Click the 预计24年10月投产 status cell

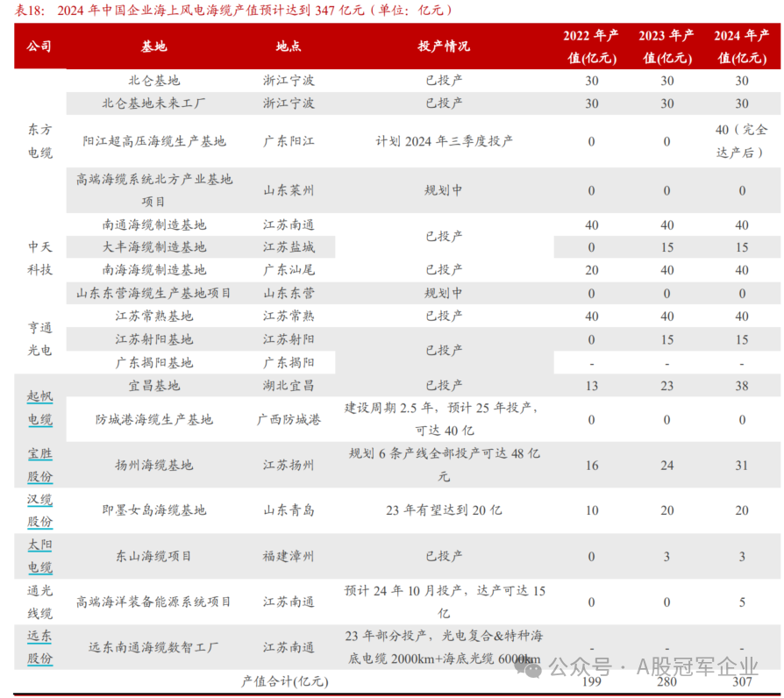click(444, 602)
